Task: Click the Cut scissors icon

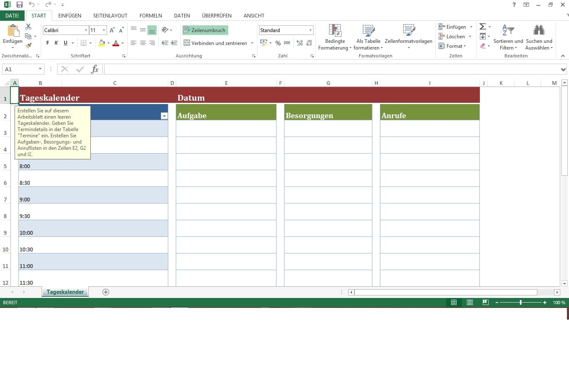Action: [x=28, y=27]
